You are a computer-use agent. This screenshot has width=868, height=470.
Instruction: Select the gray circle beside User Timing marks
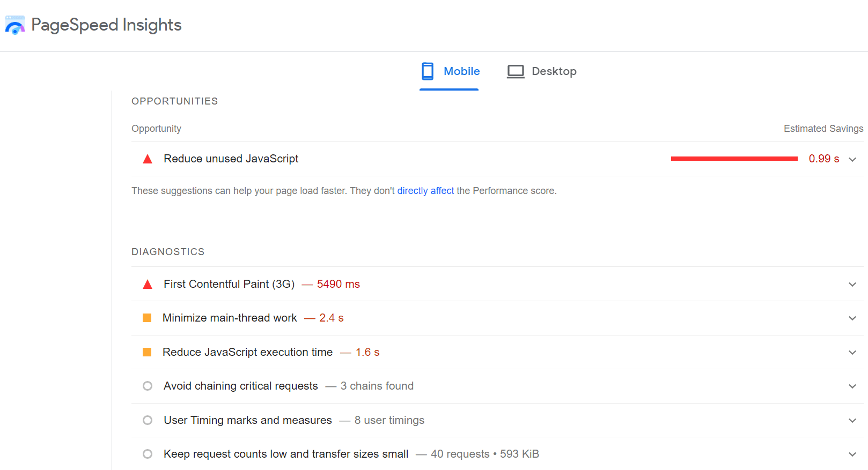point(147,420)
